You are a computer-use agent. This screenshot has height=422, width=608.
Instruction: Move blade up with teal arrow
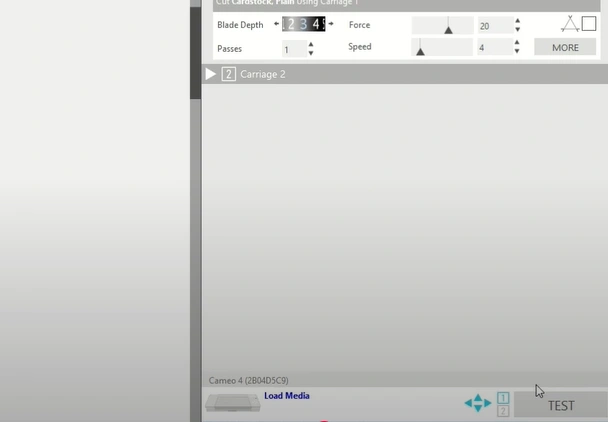coord(478,397)
